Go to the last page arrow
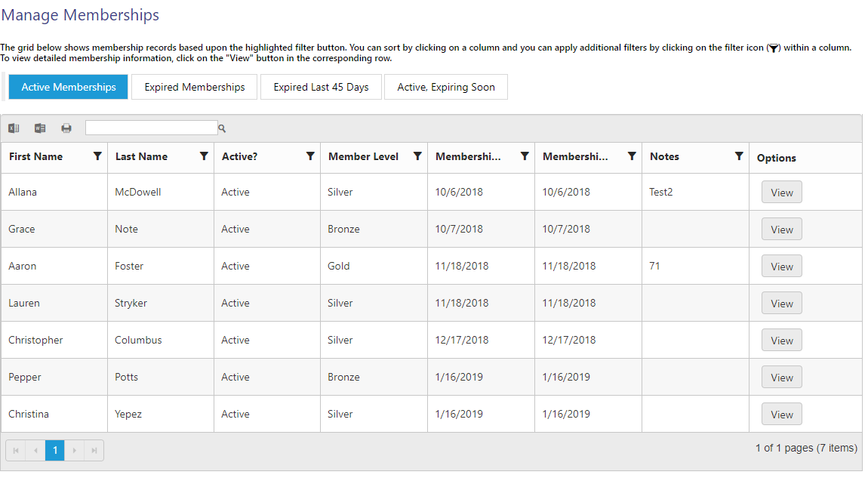 pyautogui.click(x=94, y=451)
